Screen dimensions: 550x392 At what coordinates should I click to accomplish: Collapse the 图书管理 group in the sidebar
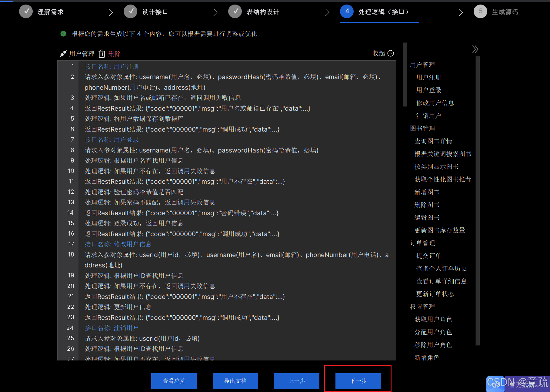point(422,128)
